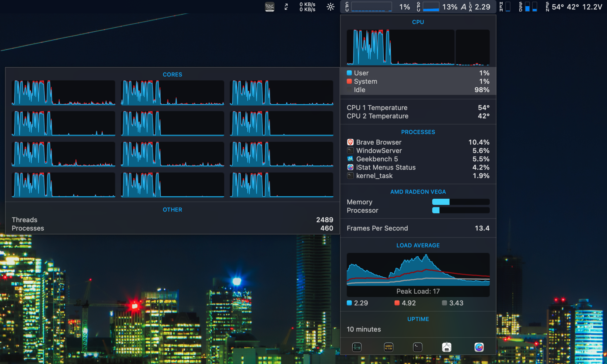The height and width of the screenshot is (364, 607).
Task: Click the kernel_task process entry
Action: coord(418,176)
